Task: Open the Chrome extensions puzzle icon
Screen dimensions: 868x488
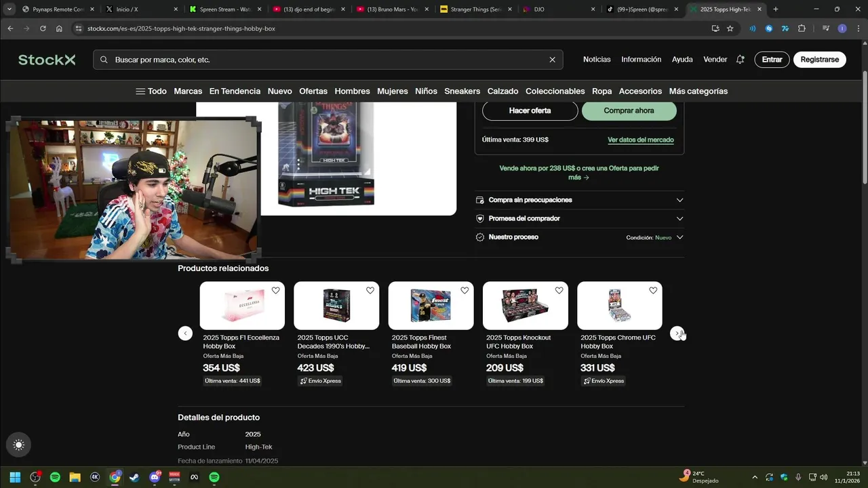Action: tap(802, 28)
